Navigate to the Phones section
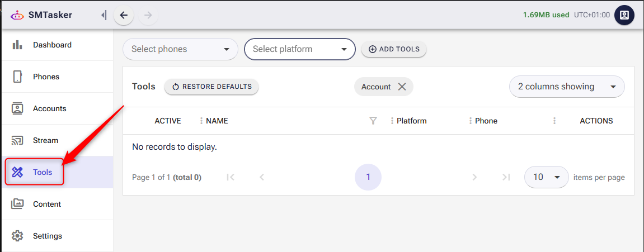 46,77
